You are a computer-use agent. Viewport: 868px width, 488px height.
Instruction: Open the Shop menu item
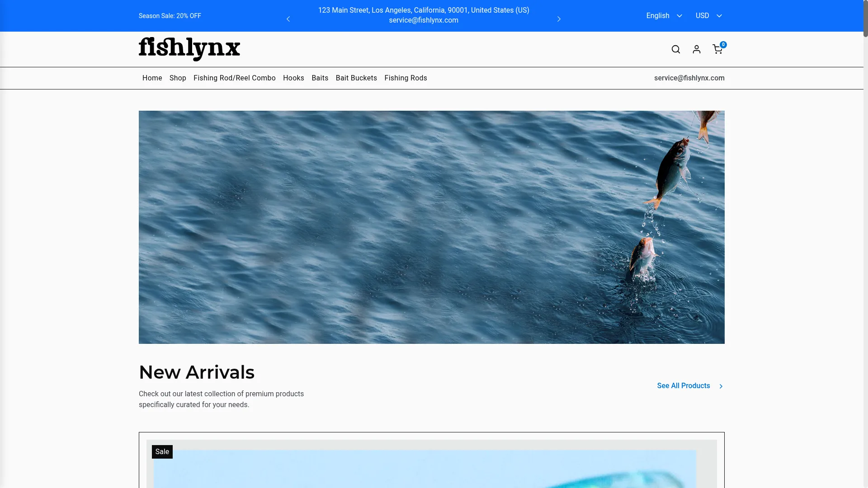click(178, 78)
